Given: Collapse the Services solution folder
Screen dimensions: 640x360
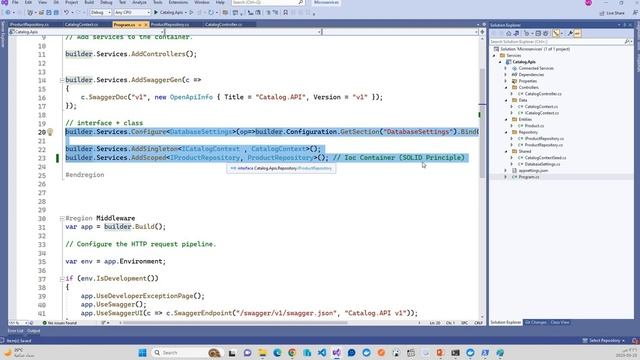Looking at the screenshot, I should click(x=495, y=56).
